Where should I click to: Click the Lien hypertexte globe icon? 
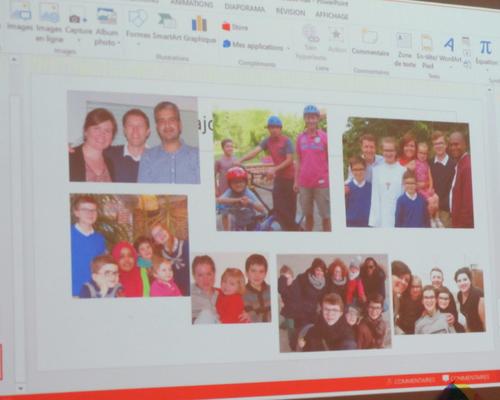[311, 33]
